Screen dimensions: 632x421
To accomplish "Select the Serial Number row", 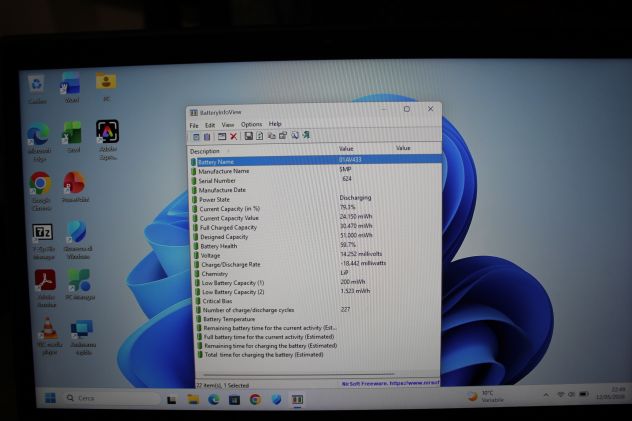I will coord(316,180).
